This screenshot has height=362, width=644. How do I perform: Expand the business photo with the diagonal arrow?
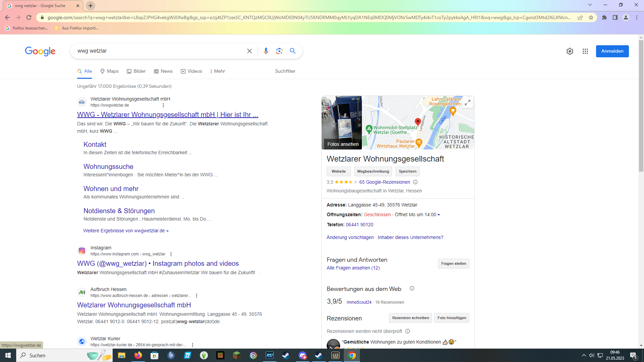pyautogui.click(x=468, y=103)
